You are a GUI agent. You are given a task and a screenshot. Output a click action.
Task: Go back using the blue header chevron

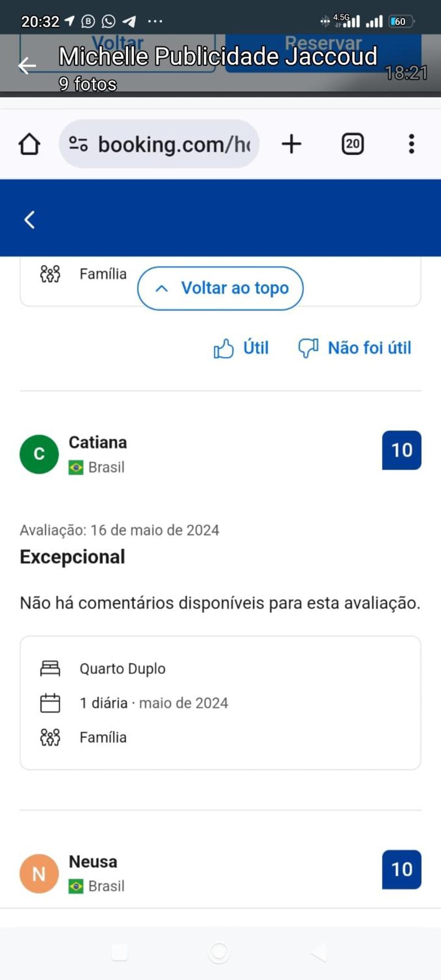29,220
